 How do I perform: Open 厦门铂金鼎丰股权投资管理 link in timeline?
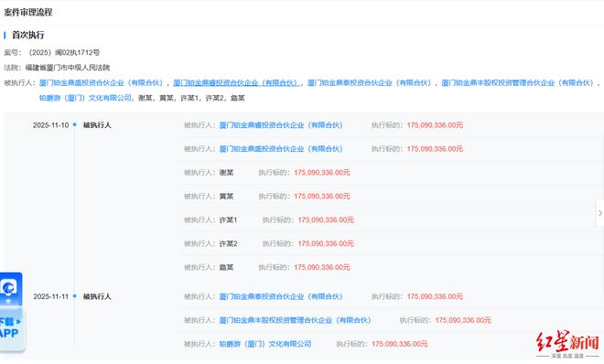click(295, 320)
